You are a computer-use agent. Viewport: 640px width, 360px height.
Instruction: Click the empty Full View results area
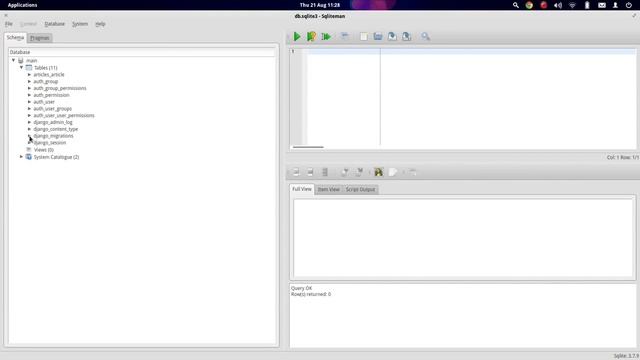pos(463,238)
